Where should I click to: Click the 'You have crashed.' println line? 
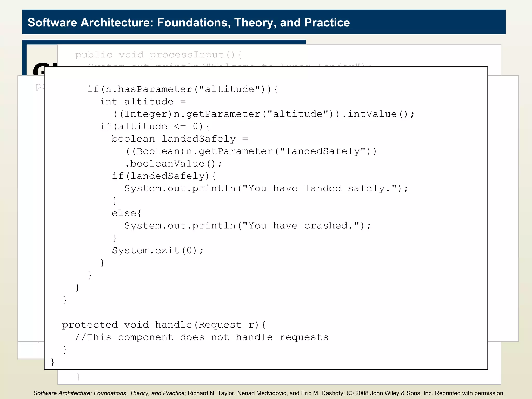tap(247, 226)
